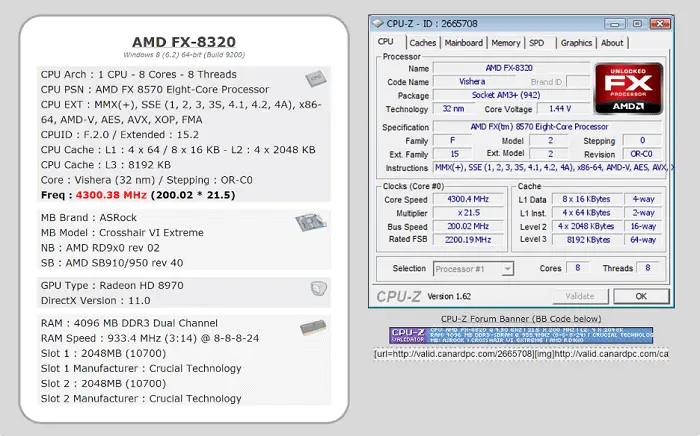Open the SPD tab
The height and width of the screenshot is (436, 700).
pos(537,43)
